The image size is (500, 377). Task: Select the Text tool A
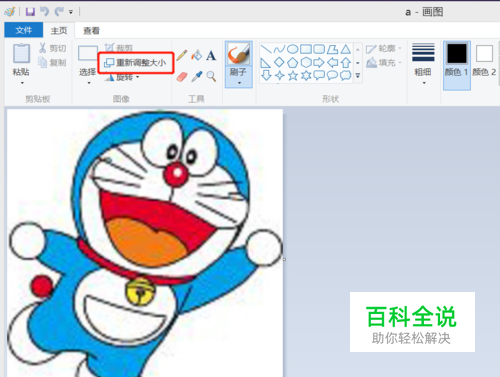point(211,55)
